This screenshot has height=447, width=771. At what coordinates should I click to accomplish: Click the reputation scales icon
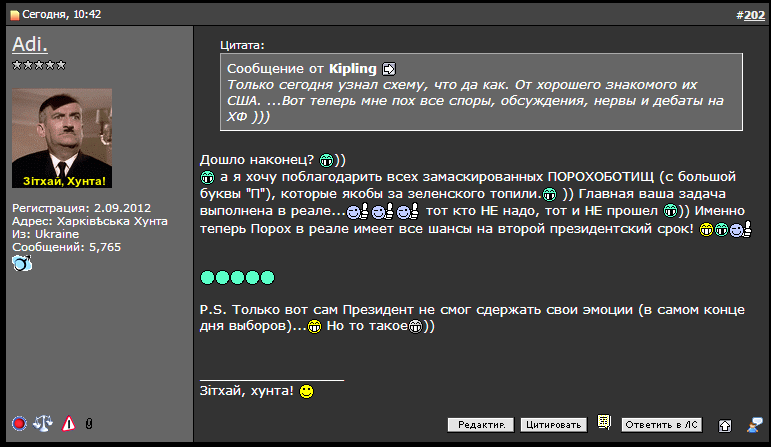pyautogui.click(x=43, y=423)
